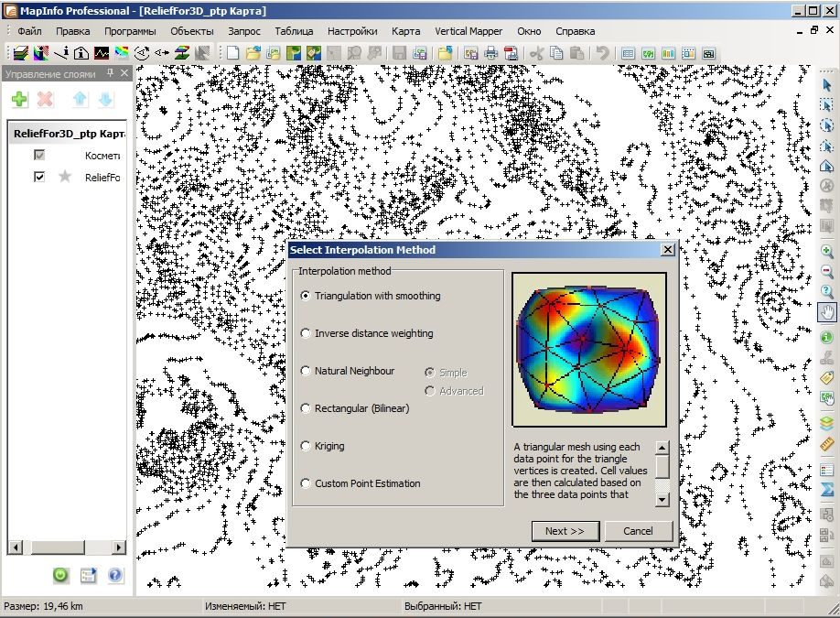Open the Vertical Mapper menu
This screenshot has width=840, height=618.
coord(468,31)
